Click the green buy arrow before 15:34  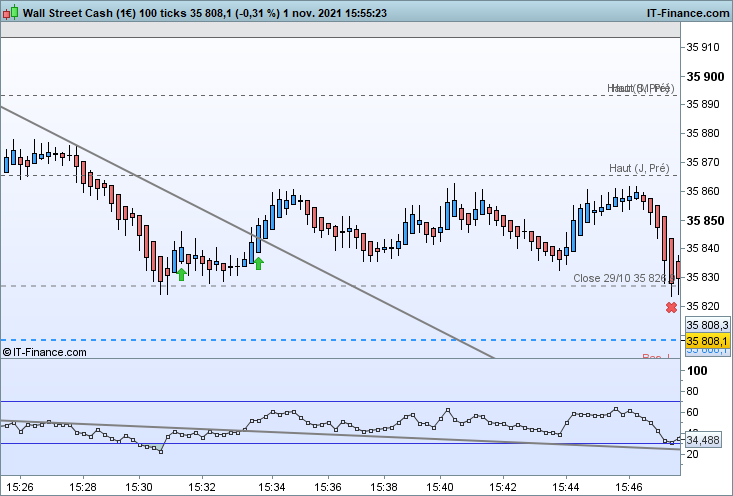point(259,263)
